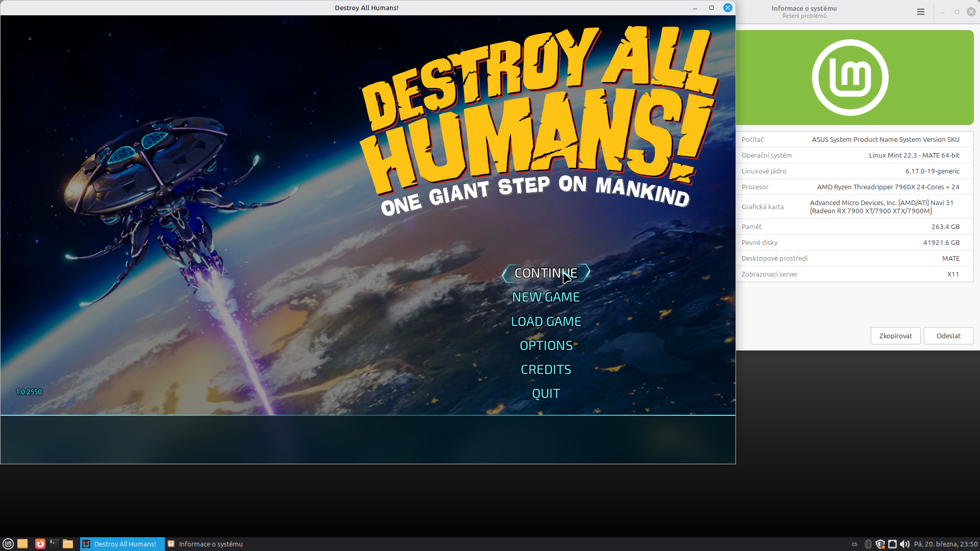Select QUIT in the game menu
980x551 pixels.
pyautogui.click(x=546, y=393)
